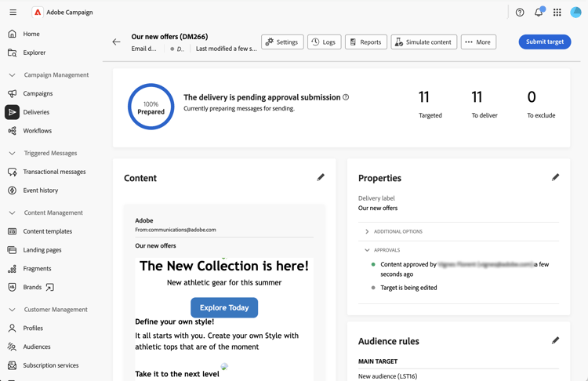Screen dimensions: 588x381
Task: Open the Explorer menu item
Action: pyautogui.click(x=34, y=53)
